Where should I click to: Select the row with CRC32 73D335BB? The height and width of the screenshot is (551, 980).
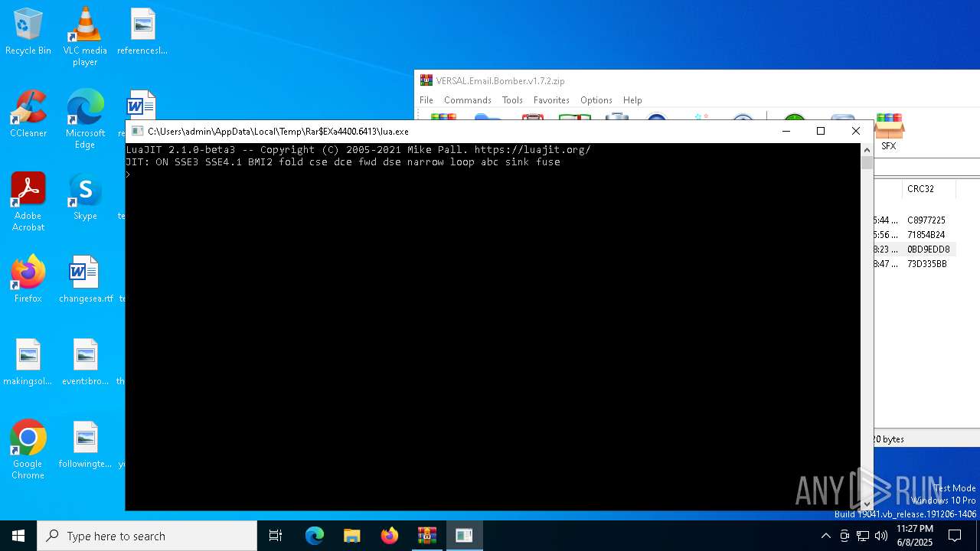coord(926,264)
